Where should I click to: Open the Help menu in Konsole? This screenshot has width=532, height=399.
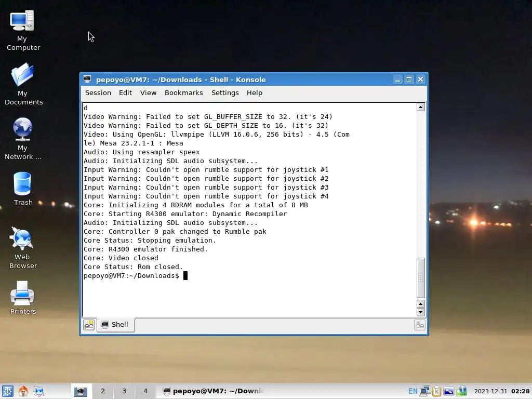pyautogui.click(x=255, y=92)
